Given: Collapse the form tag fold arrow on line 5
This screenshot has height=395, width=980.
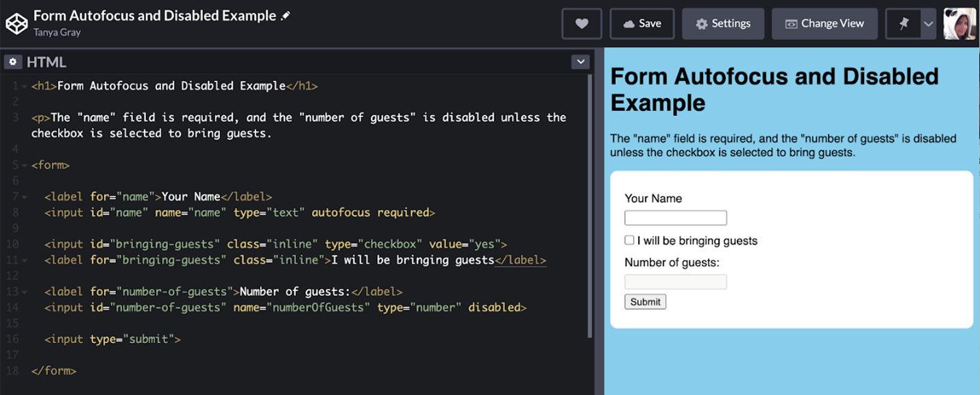Looking at the screenshot, I should [x=25, y=165].
